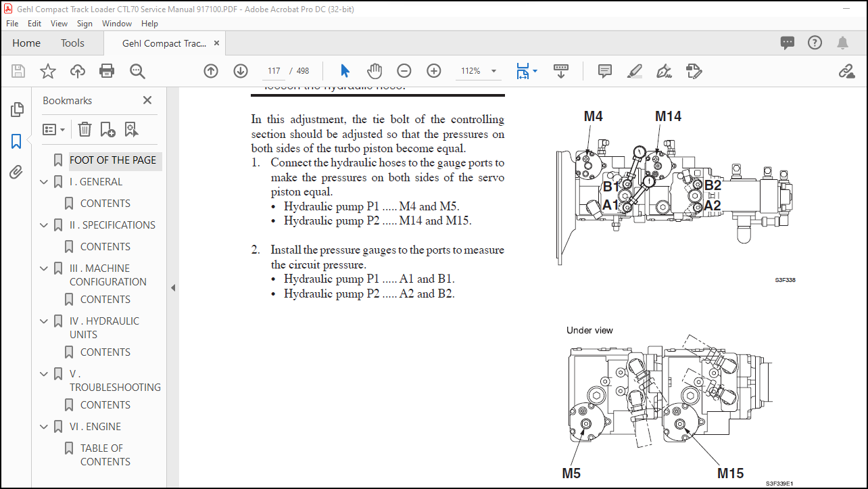The height and width of the screenshot is (489, 868).
Task: Jump to FOOT OF THE PAGE bookmark
Action: (x=113, y=160)
